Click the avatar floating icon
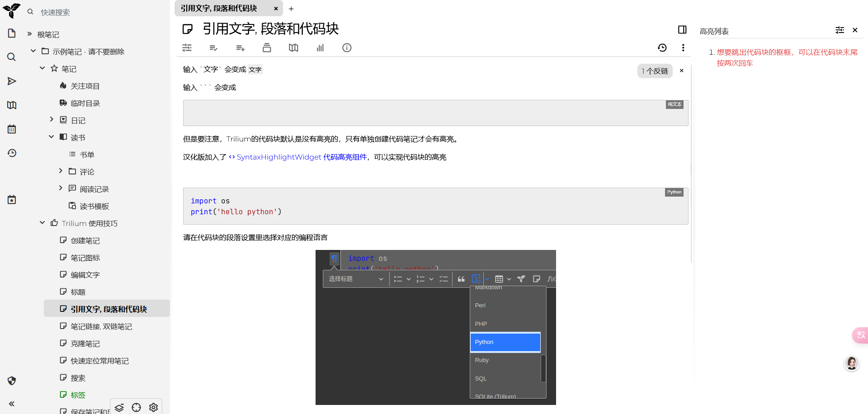Viewport: 868px width, 414px height. (x=852, y=363)
